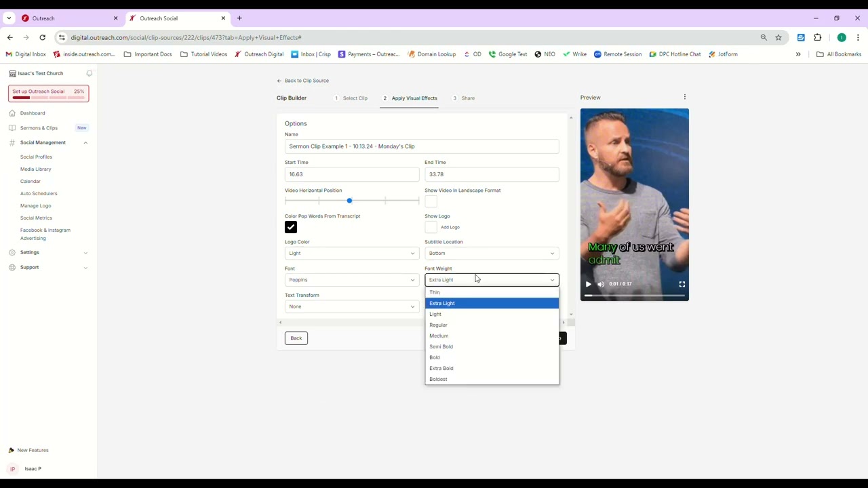Click Set up Outreach Social progress bar
Image resolution: width=868 pixels, height=488 pixels.
(x=48, y=98)
